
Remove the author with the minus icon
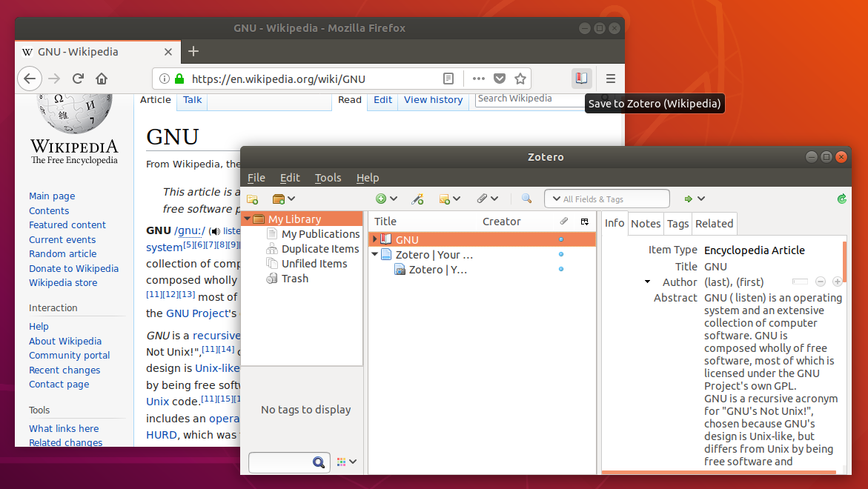point(821,282)
